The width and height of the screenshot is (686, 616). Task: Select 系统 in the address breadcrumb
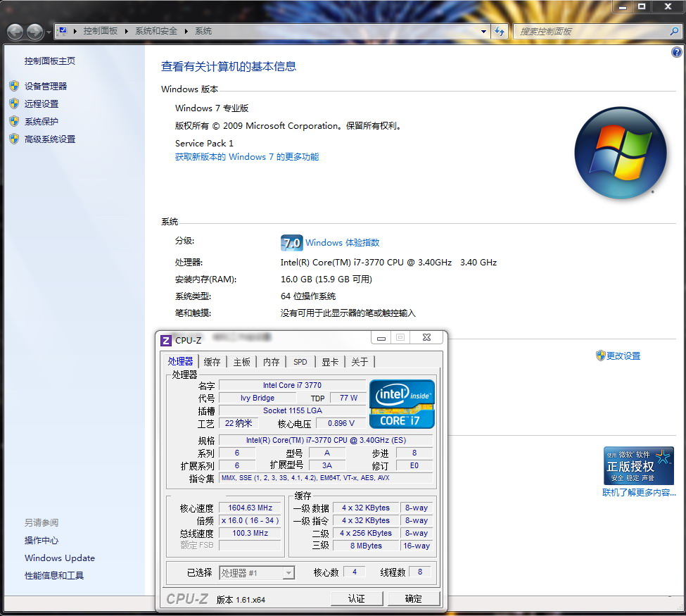[x=203, y=31]
